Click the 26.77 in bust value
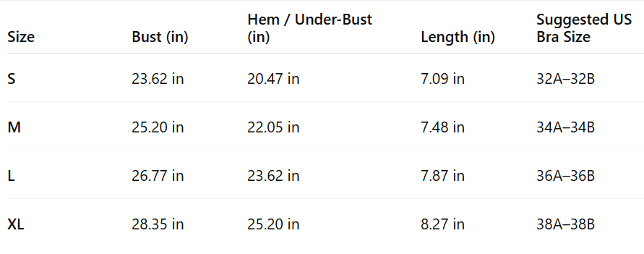This screenshot has width=644, height=254. [x=158, y=176]
